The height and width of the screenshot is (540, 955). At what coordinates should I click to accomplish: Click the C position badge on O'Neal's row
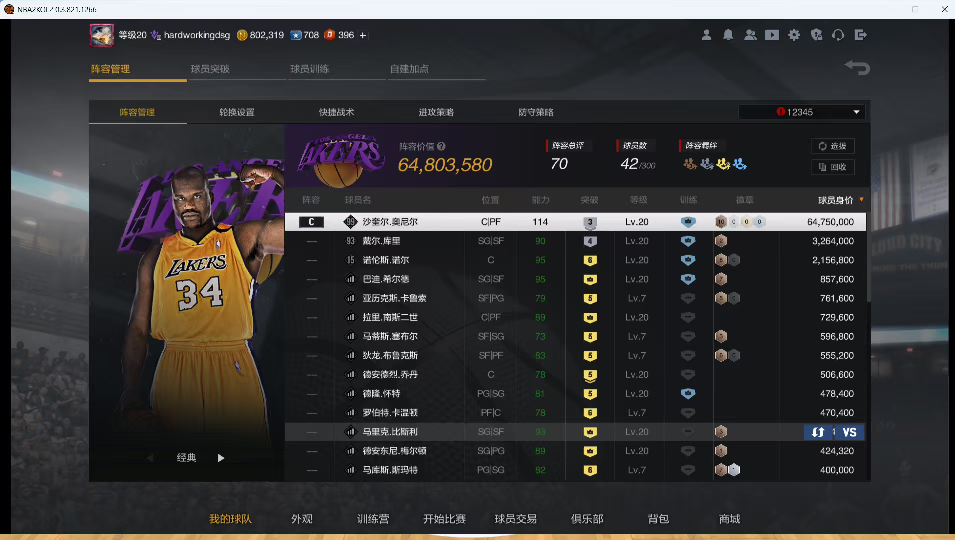[311, 222]
